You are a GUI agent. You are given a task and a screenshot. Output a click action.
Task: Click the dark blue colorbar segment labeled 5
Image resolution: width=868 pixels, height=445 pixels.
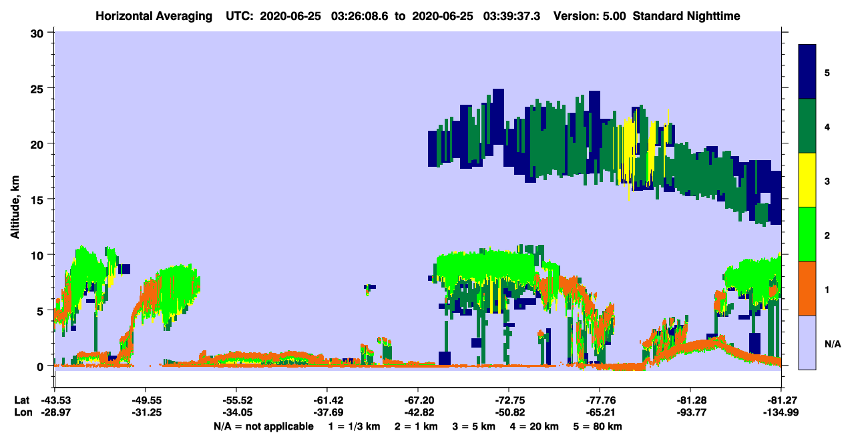tap(807, 72)
